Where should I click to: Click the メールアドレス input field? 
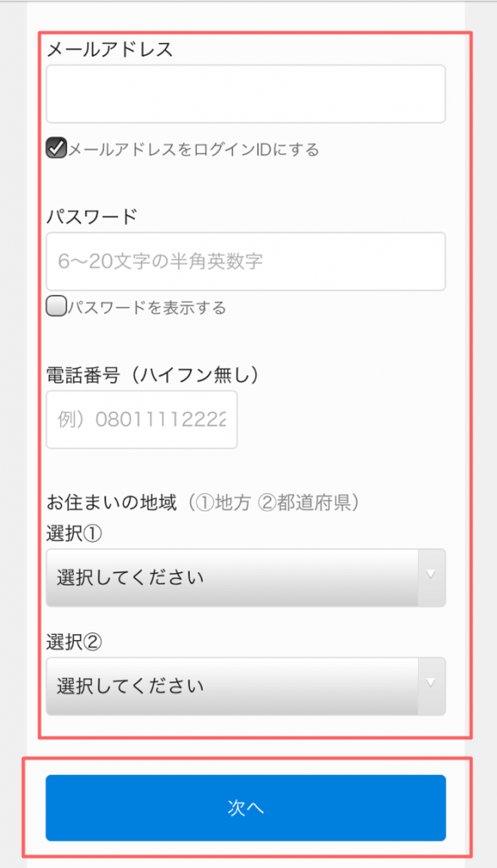[x=245, y=94]
